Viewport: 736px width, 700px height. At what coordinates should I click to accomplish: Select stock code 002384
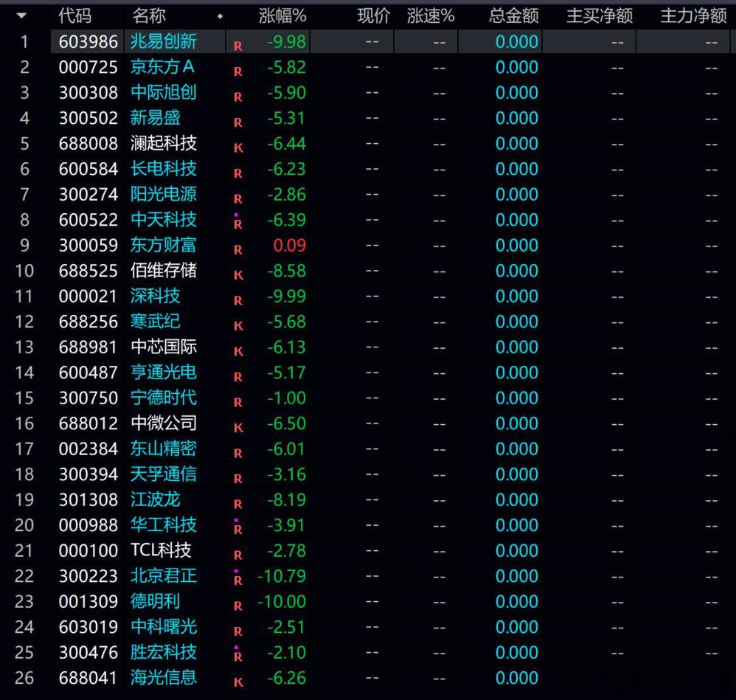(88, 448)
